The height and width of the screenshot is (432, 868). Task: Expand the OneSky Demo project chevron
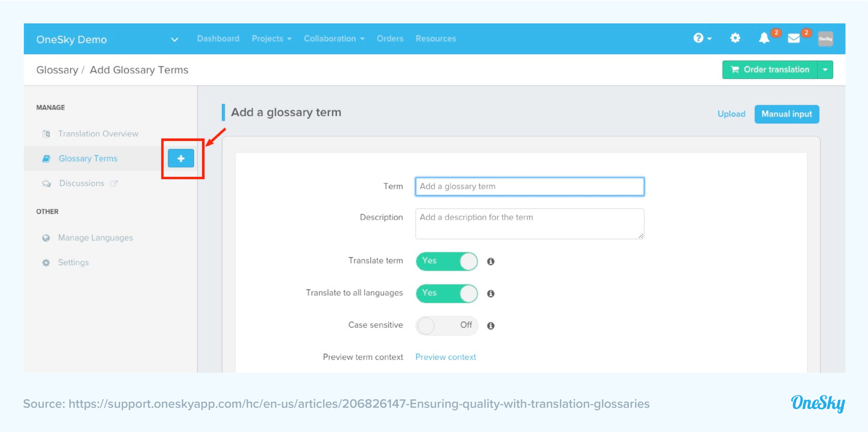tap(175, 40)
